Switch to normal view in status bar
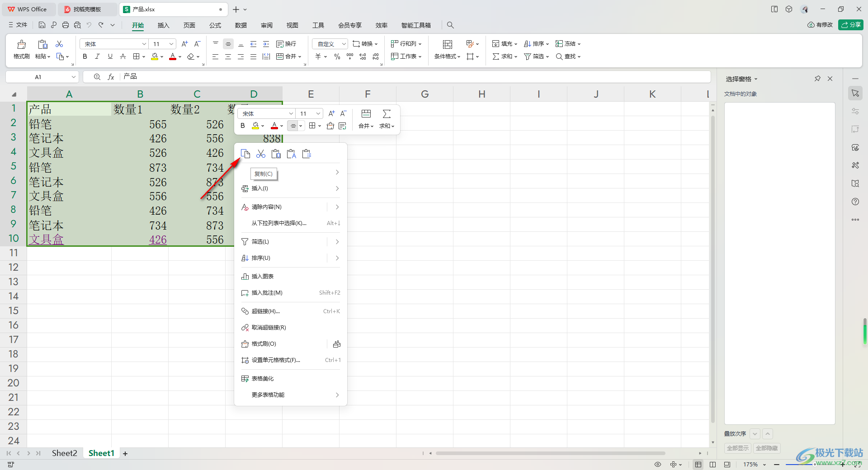This screenshot has width=868, height=470. (x=698, y=465)
